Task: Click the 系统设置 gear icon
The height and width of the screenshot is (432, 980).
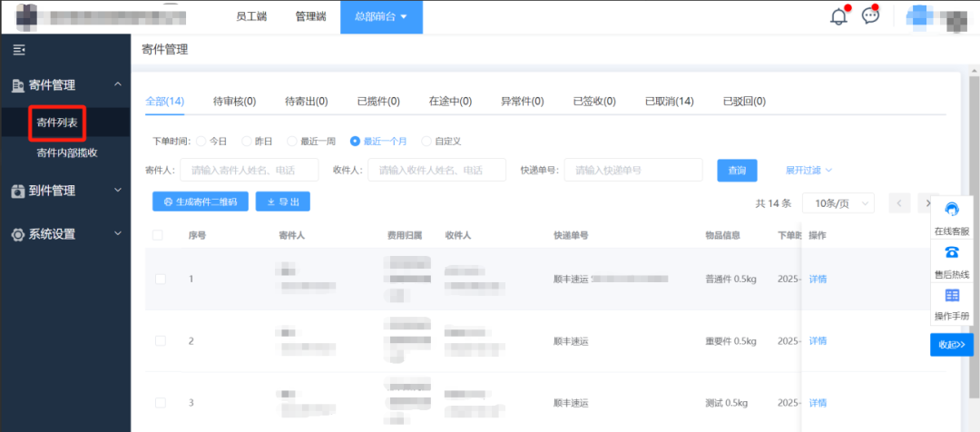Action: point(18,234)
